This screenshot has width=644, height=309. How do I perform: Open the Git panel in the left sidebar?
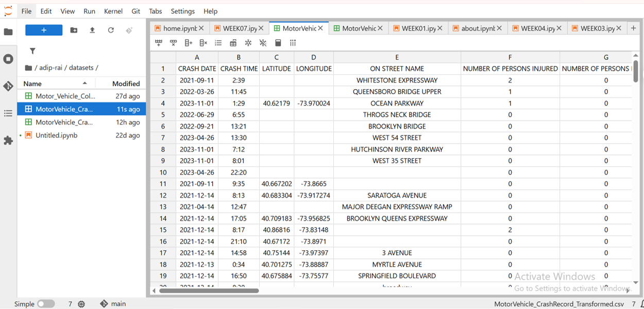(x=8, y=86)
